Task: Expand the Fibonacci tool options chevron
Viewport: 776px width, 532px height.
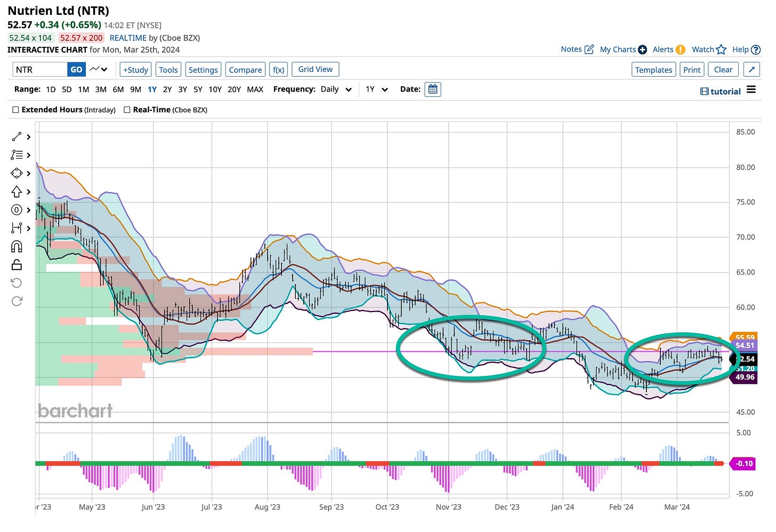Action: click(29, 155)
